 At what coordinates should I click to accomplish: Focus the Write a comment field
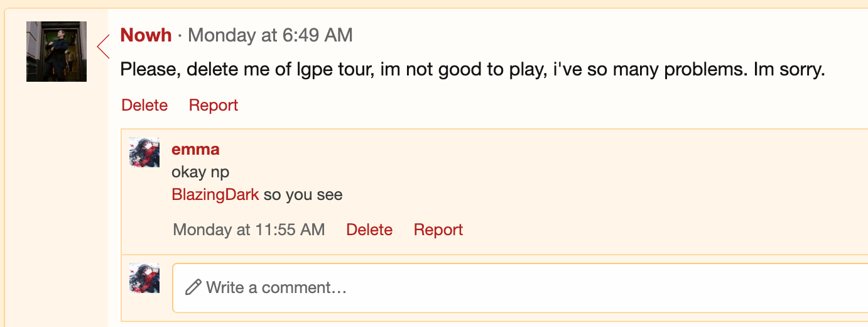[520, 288]
